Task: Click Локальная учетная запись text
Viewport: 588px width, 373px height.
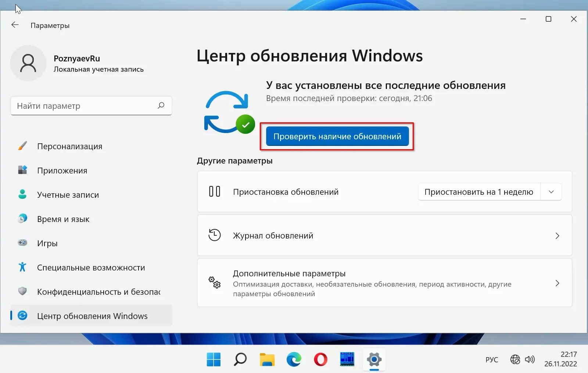Action: click(x=98, y=69)
